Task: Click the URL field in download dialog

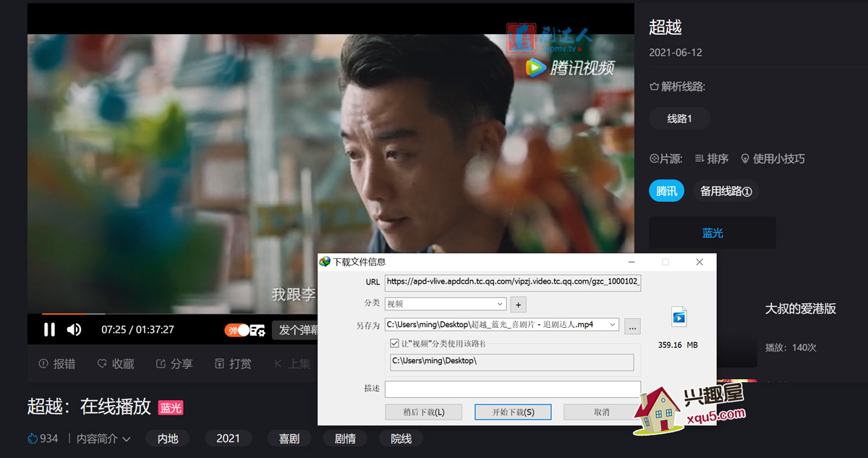Action: [x=513, y=282]
